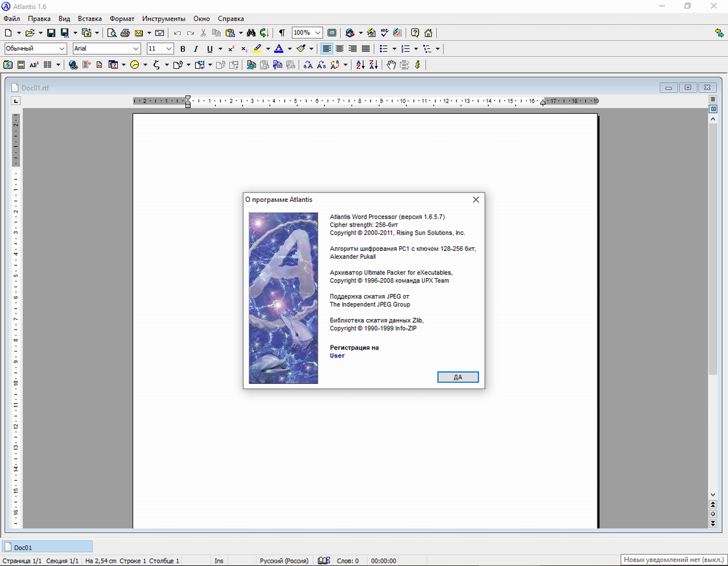Screen dimensions: 728x566
Task: Open the paragraph style combo box 'Обычный'
Action: coord(35,48)
